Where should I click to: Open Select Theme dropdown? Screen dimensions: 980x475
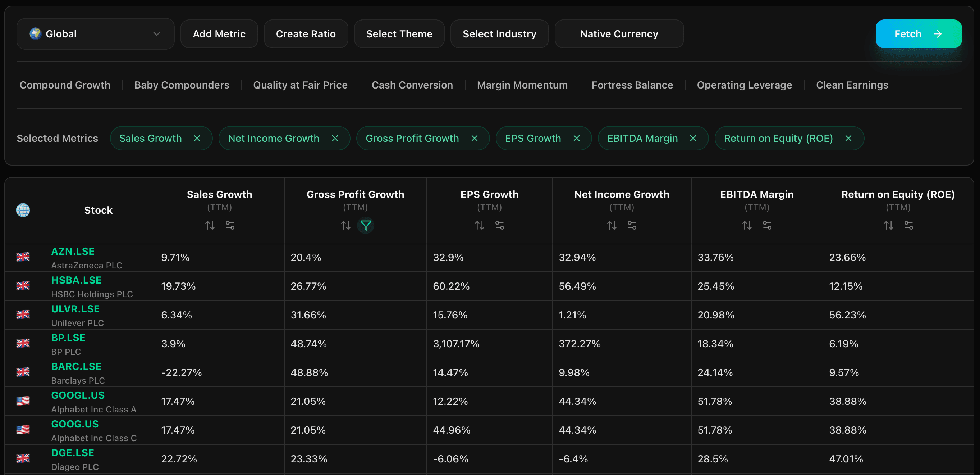(x=399, y=34)
